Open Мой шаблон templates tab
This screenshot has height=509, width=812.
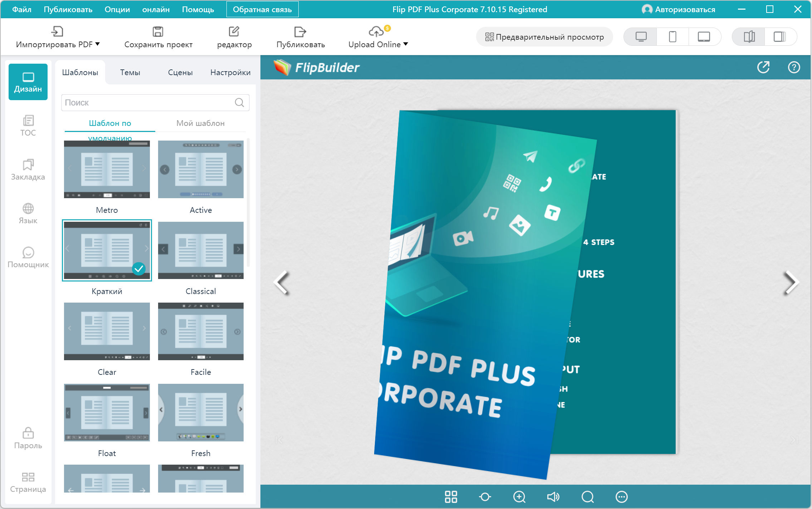click(x=200, y=123)
